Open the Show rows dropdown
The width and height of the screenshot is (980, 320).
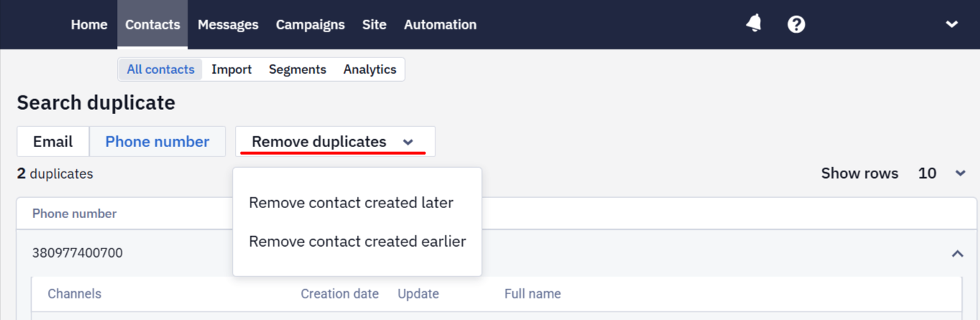[x=942, y=173]
